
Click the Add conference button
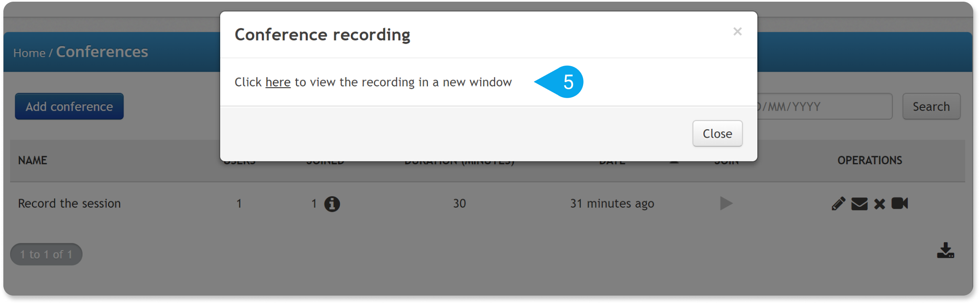pyautogui.click(x=69, y=107)
